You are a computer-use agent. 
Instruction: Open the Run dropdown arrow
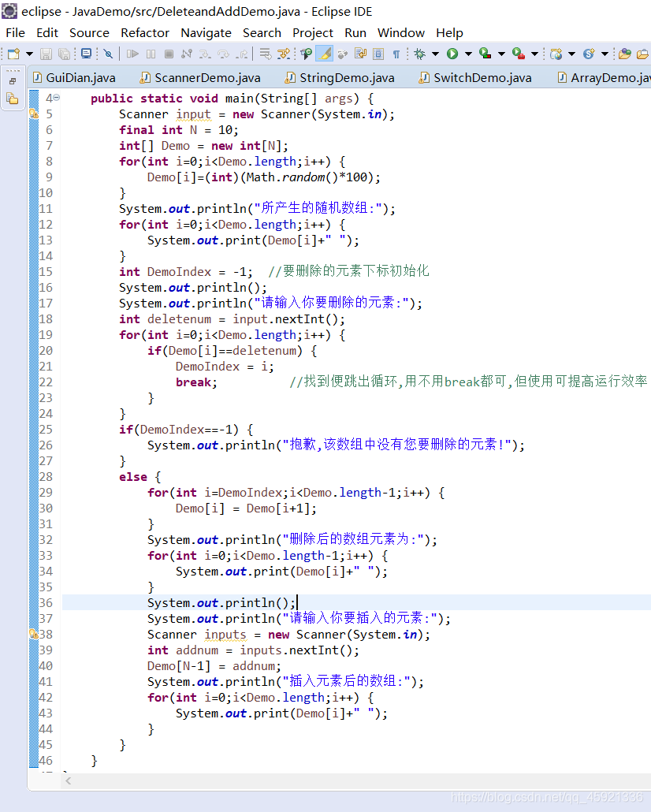click(468, 54)
